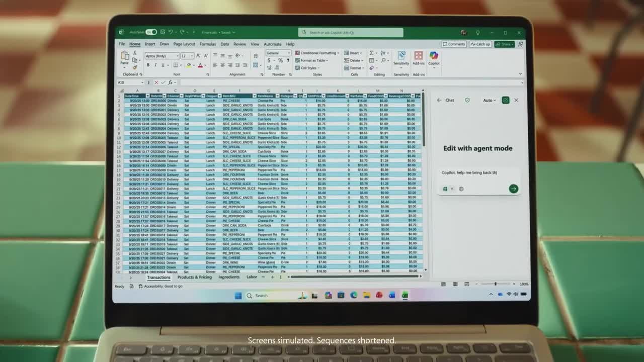
Task: Click the Catch up button
Action: [480, 44]
